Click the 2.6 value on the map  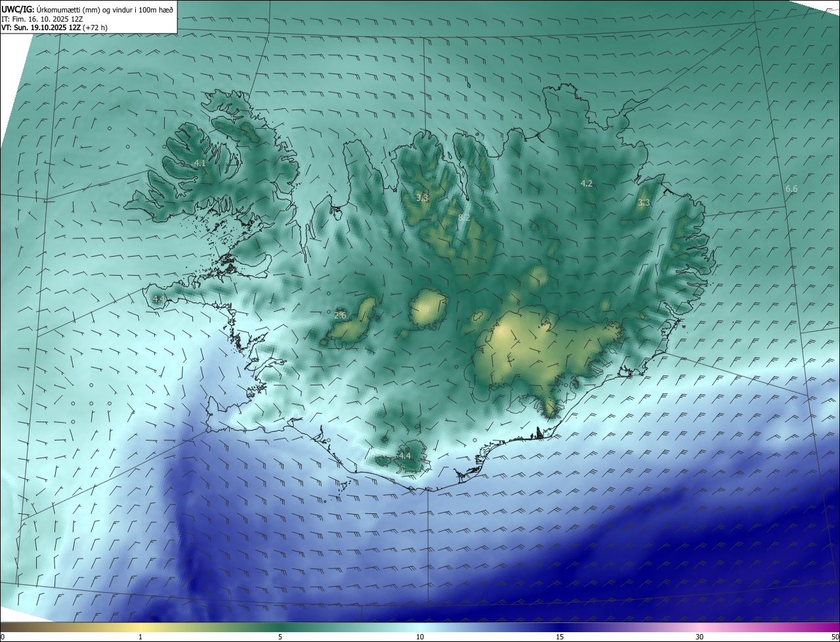(x=340, y=316)
